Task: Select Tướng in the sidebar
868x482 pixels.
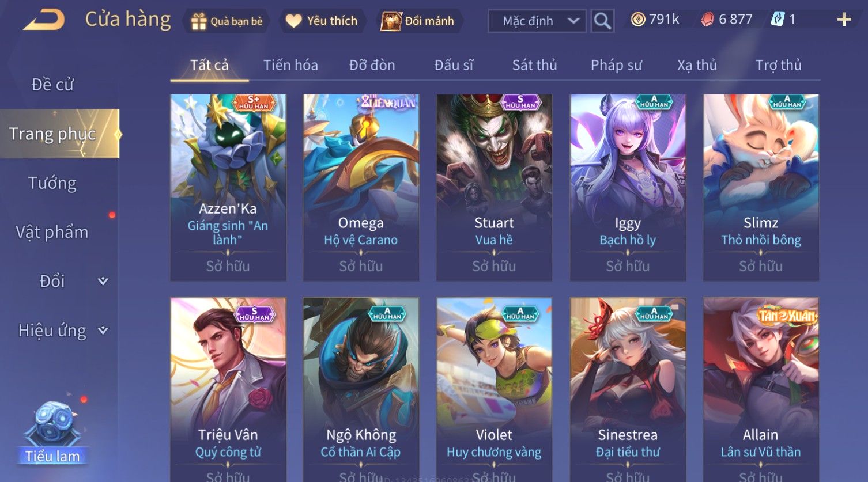Action: point(52,183)
